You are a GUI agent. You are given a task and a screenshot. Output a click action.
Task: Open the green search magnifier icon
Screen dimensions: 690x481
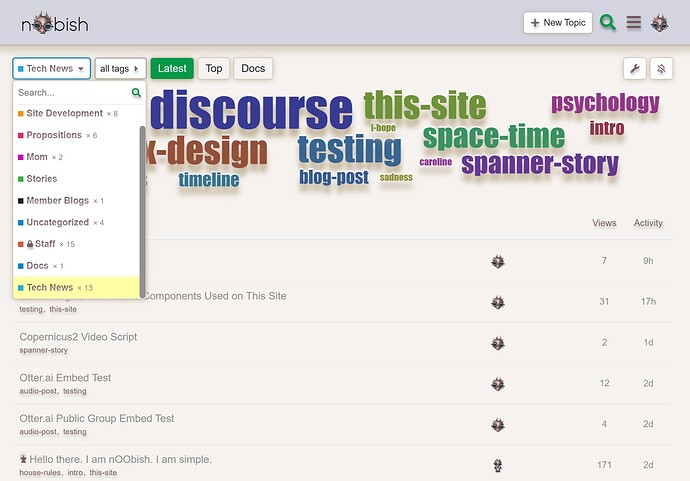(x=608, y=22)
